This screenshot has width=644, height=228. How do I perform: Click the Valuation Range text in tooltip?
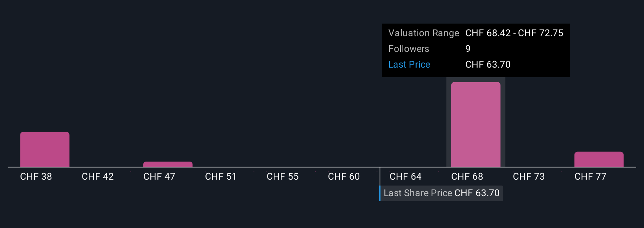(x=424, y=33)
